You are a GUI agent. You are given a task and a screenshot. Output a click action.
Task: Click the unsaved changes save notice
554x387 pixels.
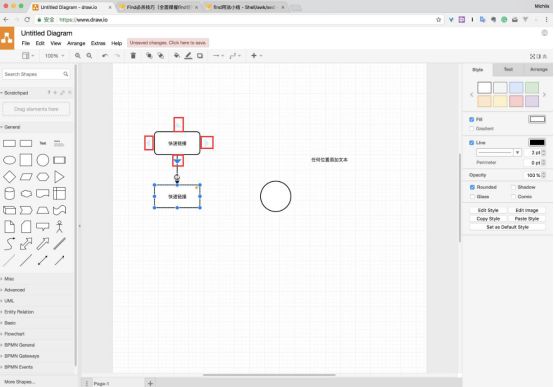(x=168, y=43)
